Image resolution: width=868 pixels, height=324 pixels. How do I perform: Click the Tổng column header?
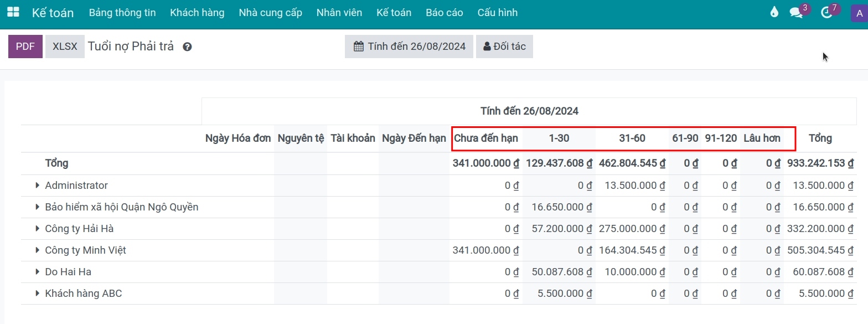tap(820, 138)
